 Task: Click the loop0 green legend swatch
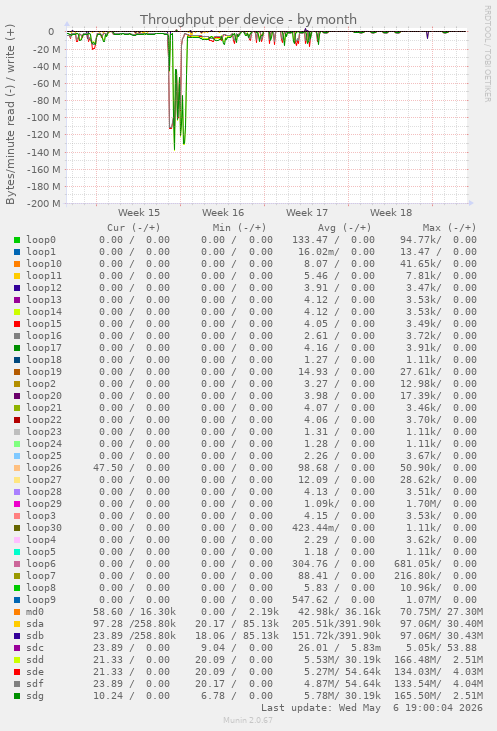click(x=17, y=240)
